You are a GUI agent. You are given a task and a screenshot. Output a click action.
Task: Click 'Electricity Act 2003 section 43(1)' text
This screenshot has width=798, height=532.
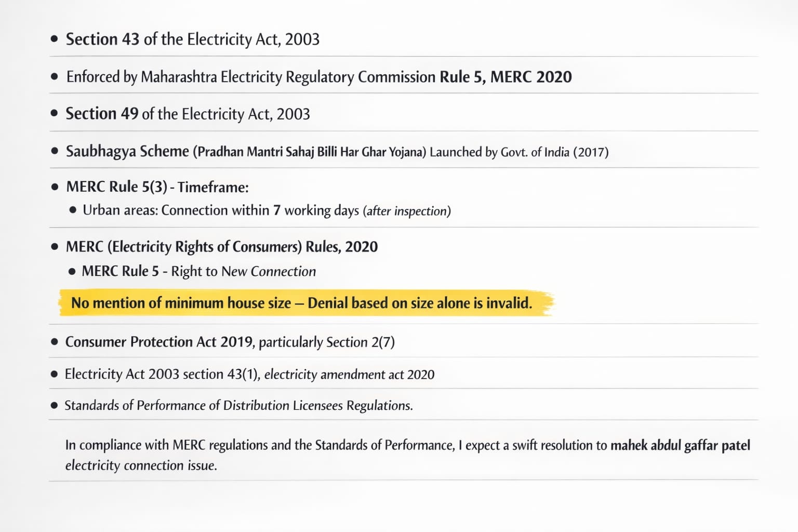(162, 374)
